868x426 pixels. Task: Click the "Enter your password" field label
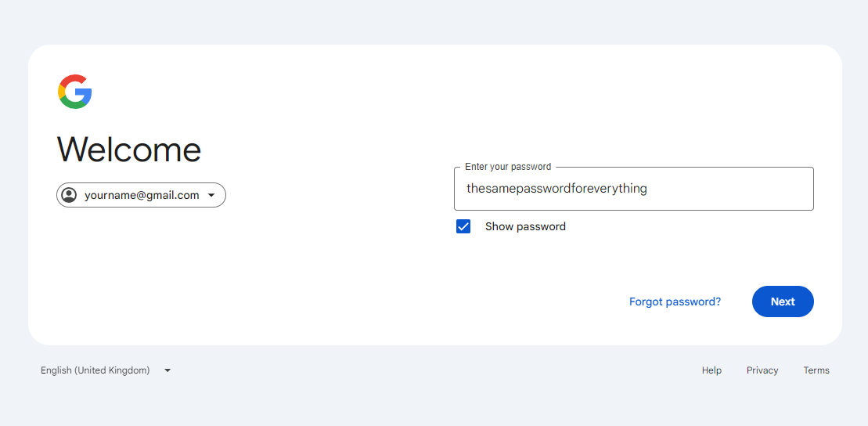pos(508,167)
